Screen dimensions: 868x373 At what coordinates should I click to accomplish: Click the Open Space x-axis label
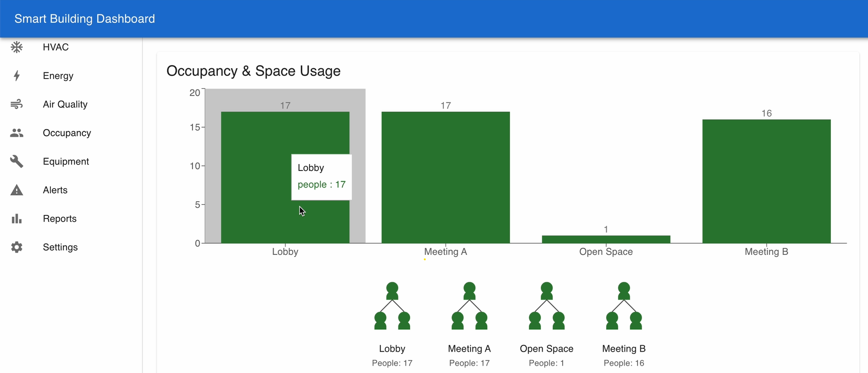coord(606,252)
